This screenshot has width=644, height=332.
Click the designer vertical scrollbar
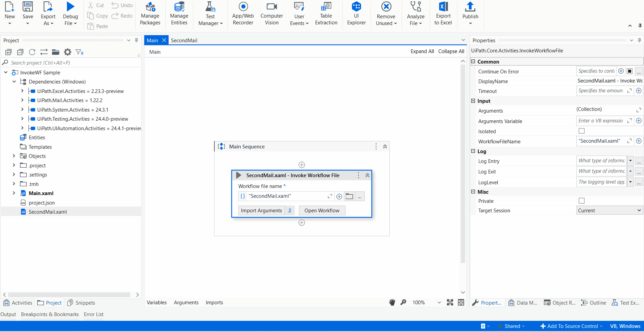[x=463, y=164]
